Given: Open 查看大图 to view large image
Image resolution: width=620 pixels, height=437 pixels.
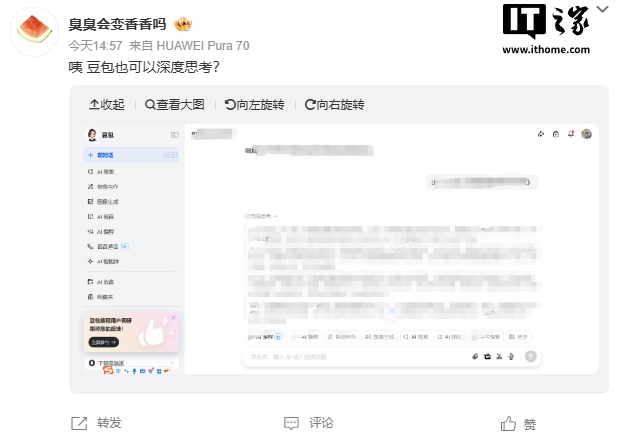Looking at the screenshot, I should pyautogui.click(x=175, y=105).
